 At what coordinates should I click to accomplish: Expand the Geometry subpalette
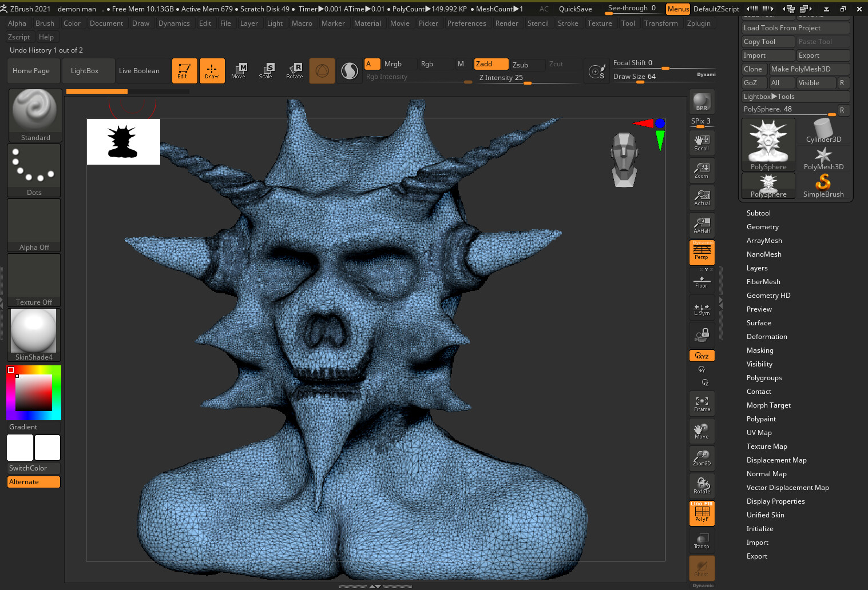[x=762, y=226]
